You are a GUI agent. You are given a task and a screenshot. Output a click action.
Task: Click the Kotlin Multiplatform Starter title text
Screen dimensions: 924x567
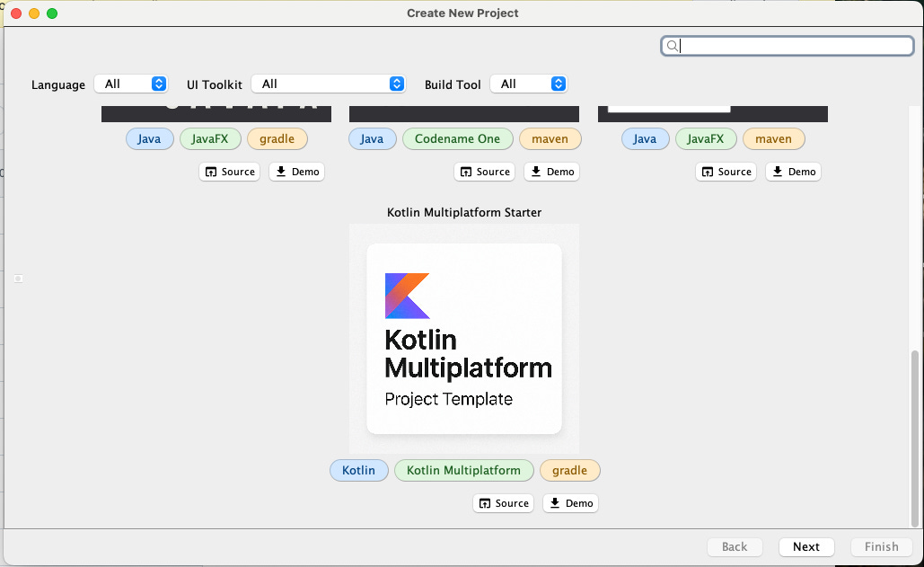point(464,212)
